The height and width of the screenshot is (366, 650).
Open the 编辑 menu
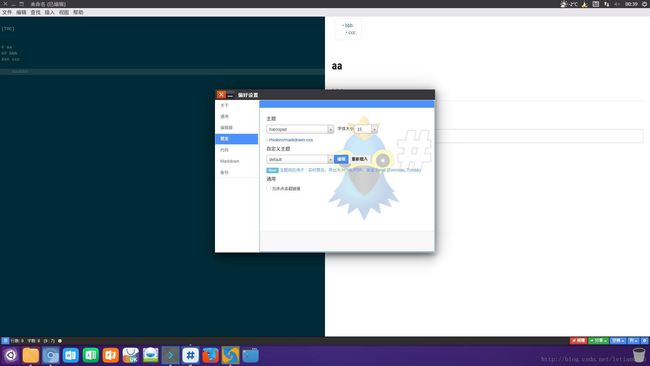tap(21, 12)
